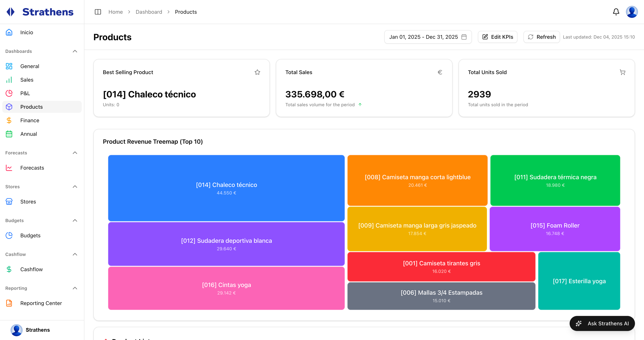Viewport: 644px width, 340px height.
Task: Click the Strathens logo icon
Action: [x=11, y=12]
